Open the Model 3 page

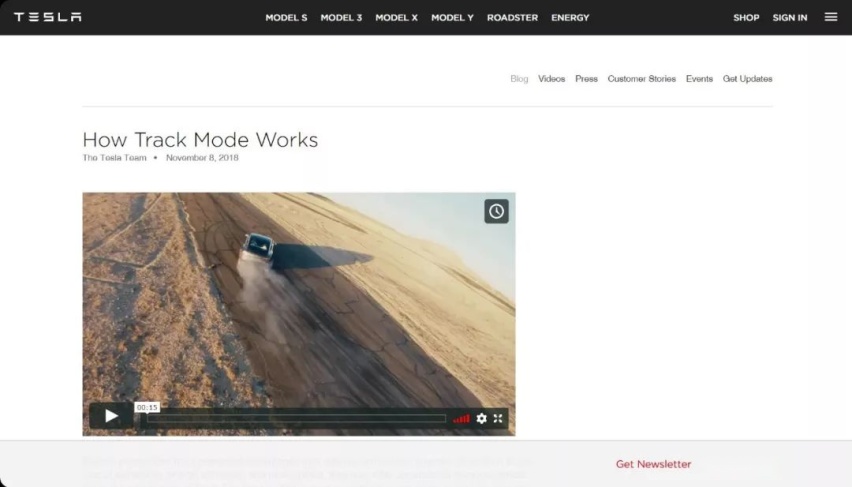pos(341,17)
